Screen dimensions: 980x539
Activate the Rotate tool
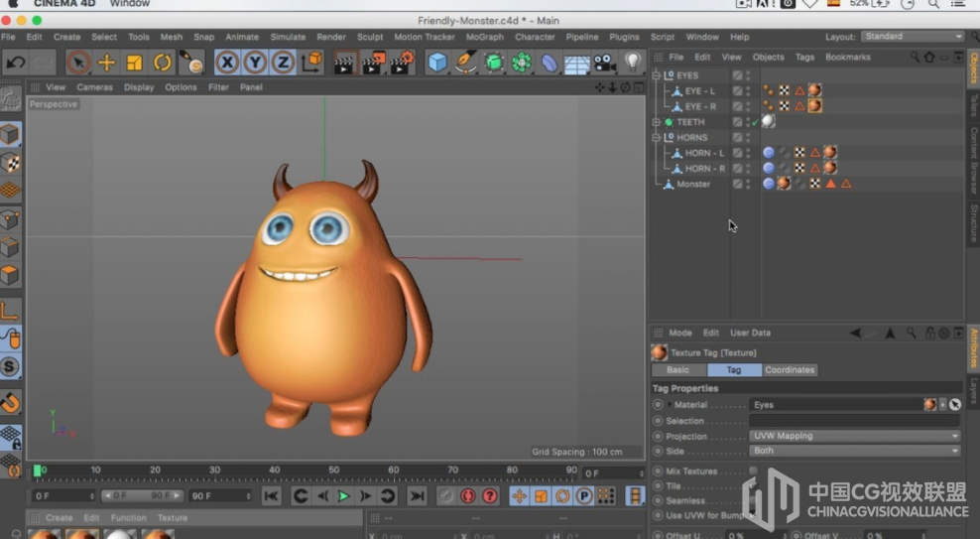[x=163, y=63]
